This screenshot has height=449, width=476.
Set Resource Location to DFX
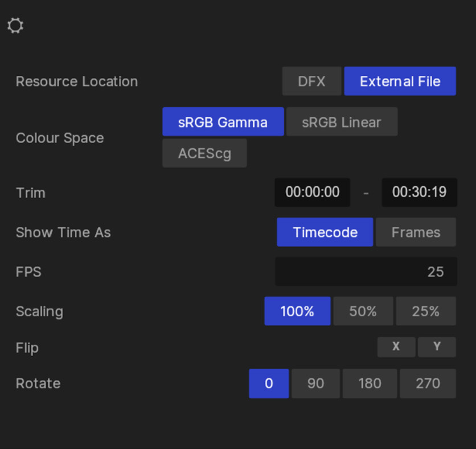point(311,81)
